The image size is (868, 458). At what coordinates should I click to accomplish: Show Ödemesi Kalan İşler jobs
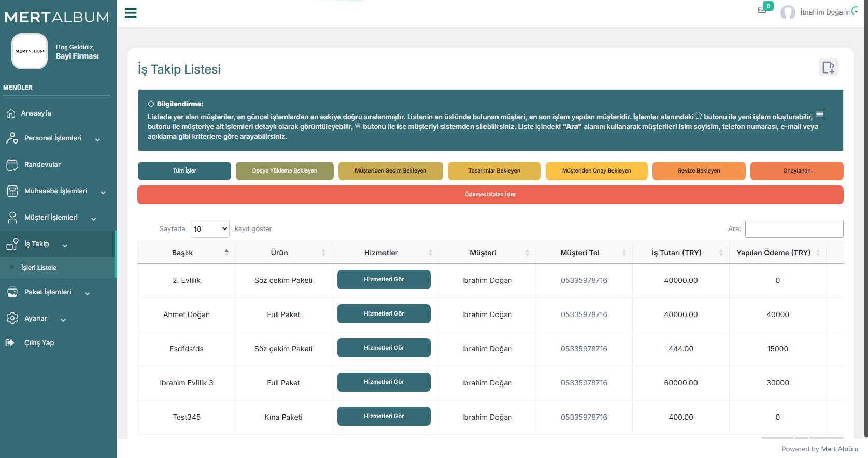[490, 195]
